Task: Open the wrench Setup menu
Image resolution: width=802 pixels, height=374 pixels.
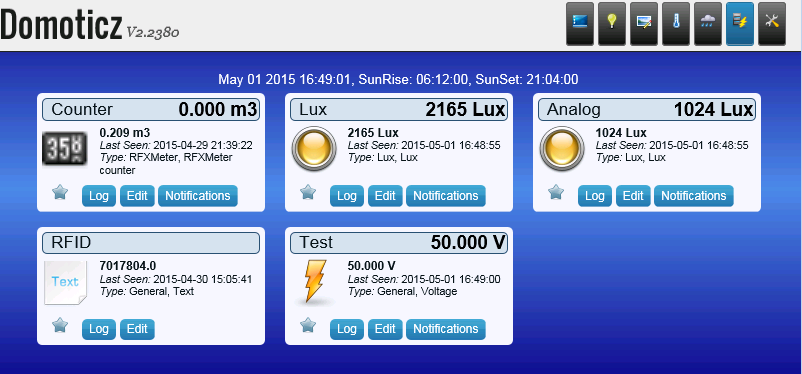Action: (x=772, y=24)
